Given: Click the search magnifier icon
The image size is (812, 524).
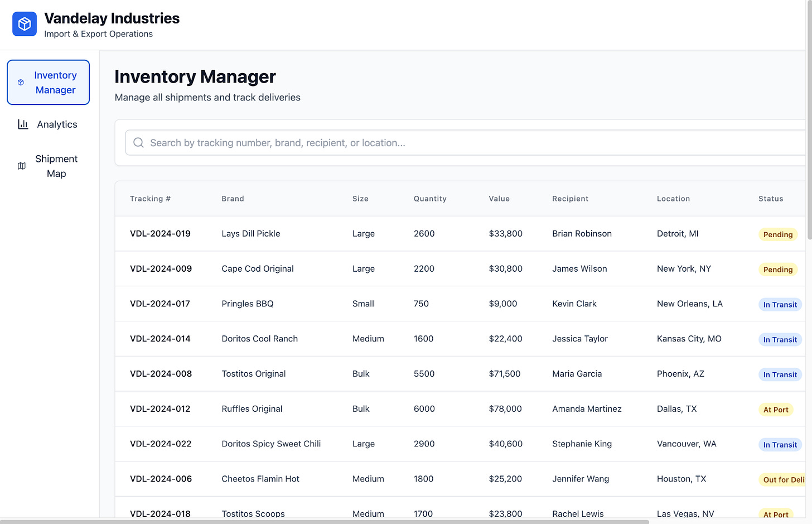Looking at the screenshot, I should pyautogui.click(x=139, y=143).
